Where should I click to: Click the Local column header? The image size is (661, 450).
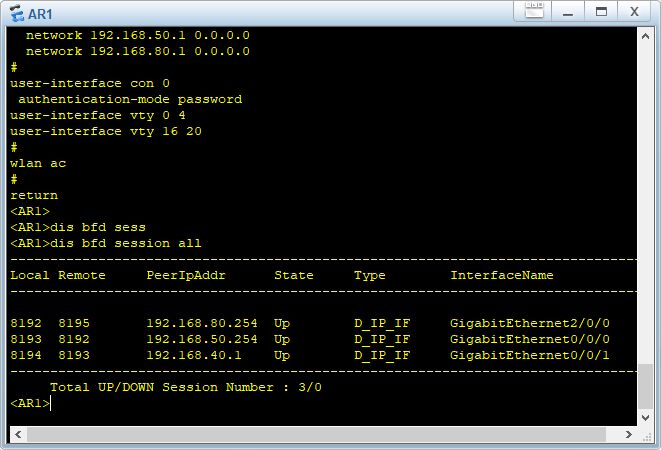pos(30,275)
